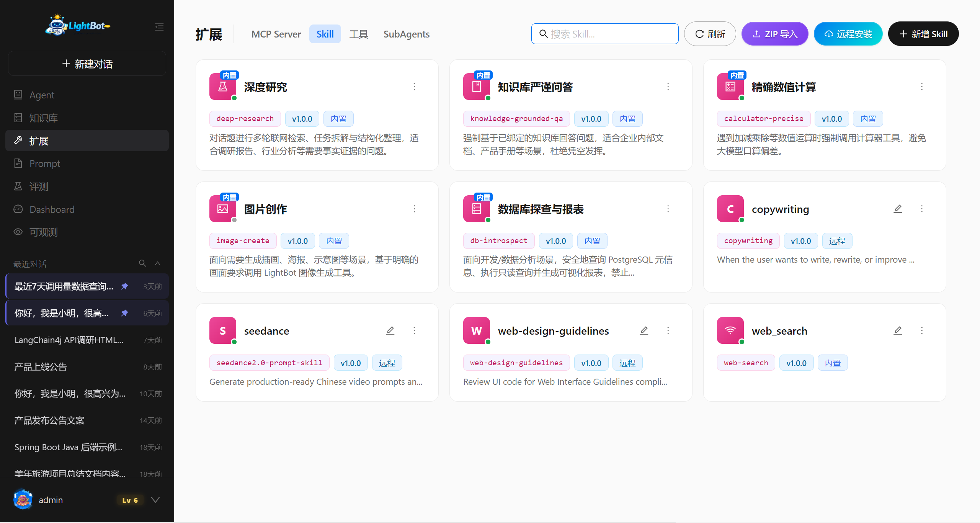Open Dashboard in the sidebar
Viewport: 980px width, 523px height.
point(87,209)
